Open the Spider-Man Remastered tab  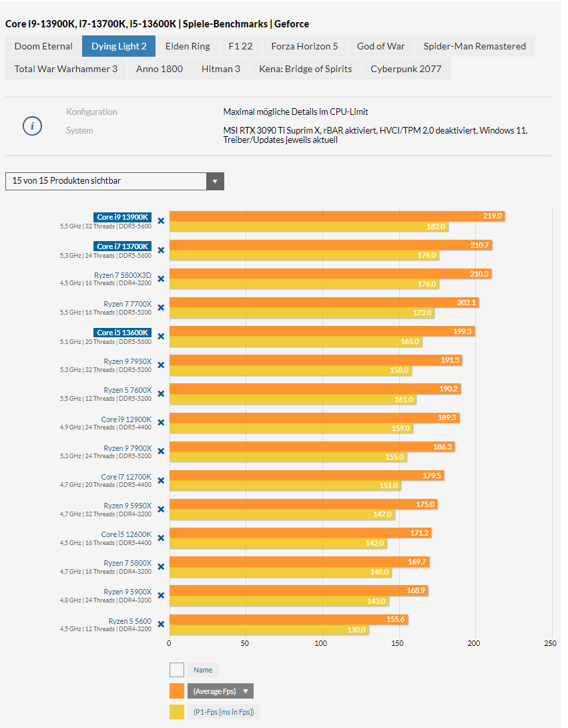[475, 47]
